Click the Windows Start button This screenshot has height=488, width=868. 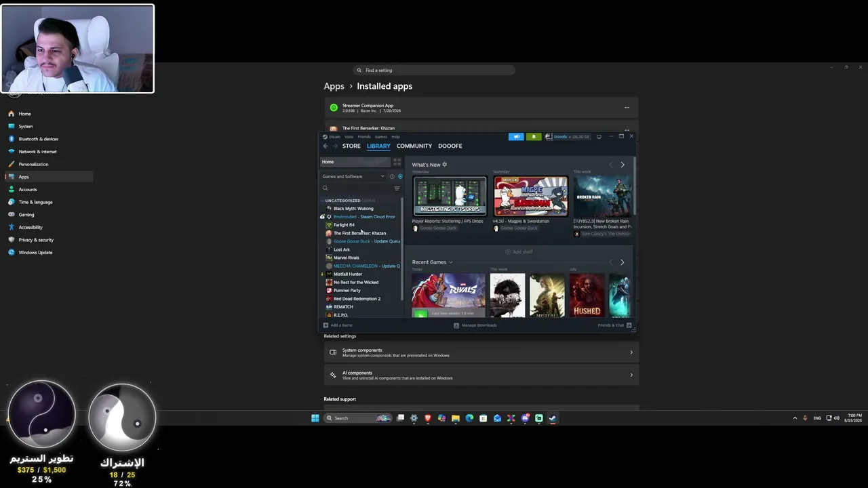click(x=315, y=418)
